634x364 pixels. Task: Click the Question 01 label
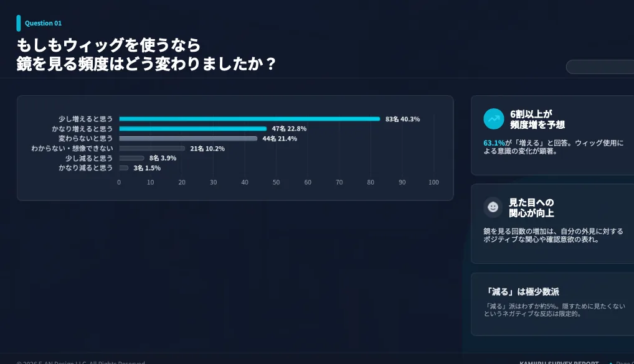point(43,24)
